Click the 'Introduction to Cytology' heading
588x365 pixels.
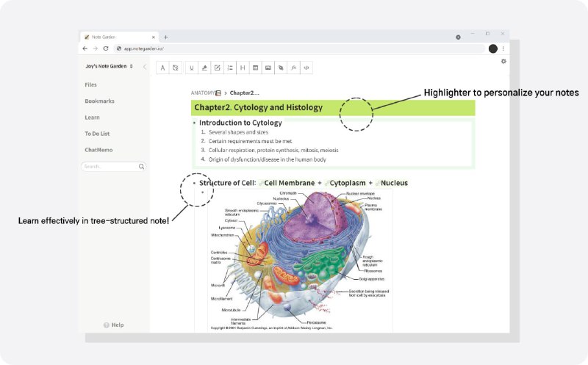(x=240, y=123)
